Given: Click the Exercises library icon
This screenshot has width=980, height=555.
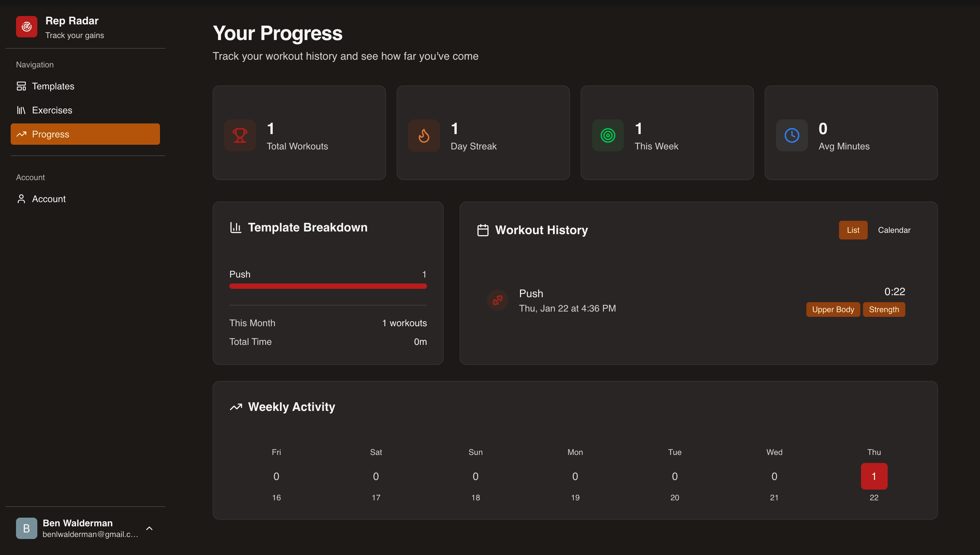Looking at the screenshot, I should coord(21,110).
